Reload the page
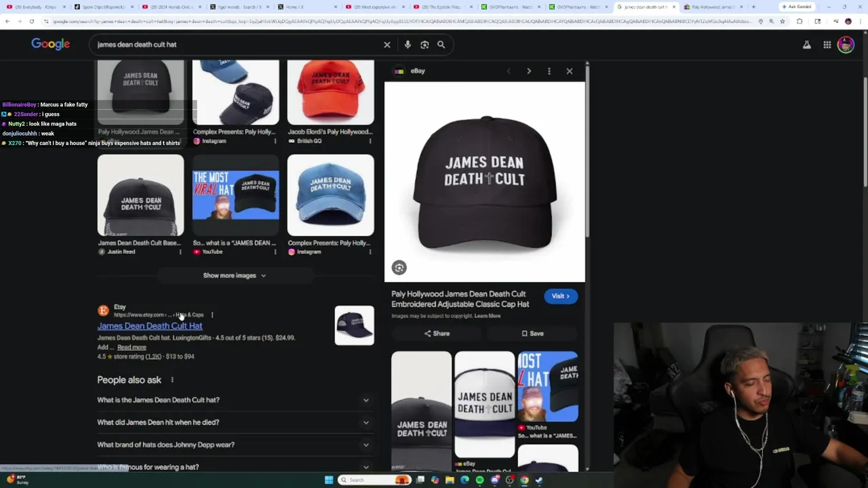 coord(31,21)
